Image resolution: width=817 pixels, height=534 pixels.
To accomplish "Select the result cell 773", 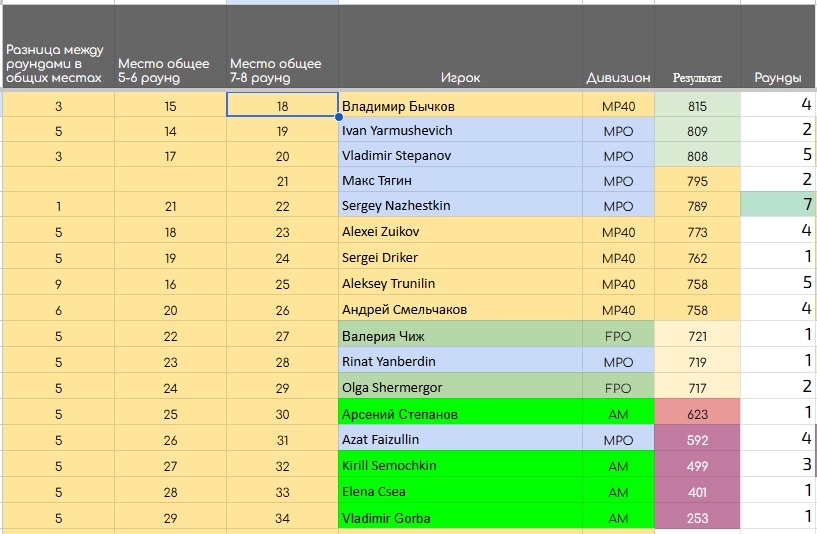I will (x=697, y=230).
